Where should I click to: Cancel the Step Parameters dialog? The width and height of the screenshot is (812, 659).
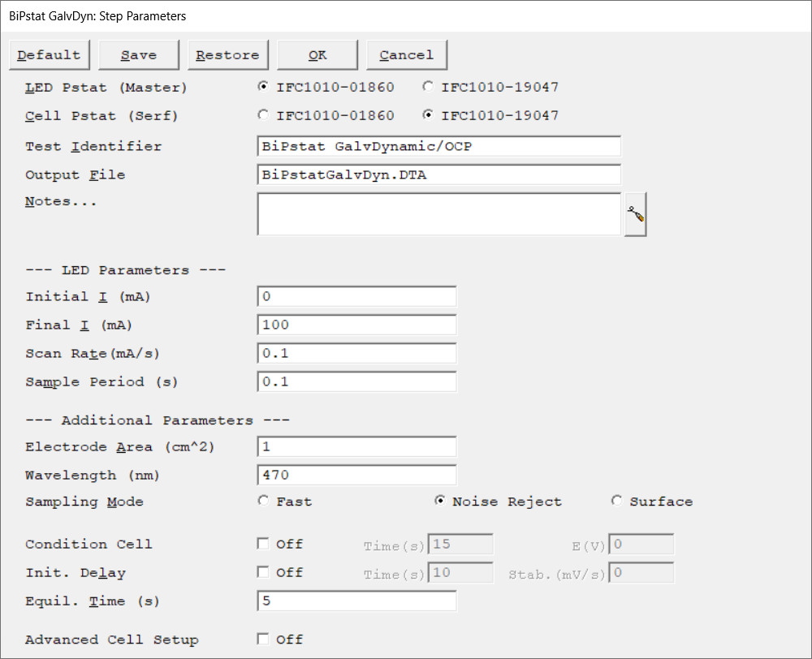pyautogui.click(x=406, y=55)
